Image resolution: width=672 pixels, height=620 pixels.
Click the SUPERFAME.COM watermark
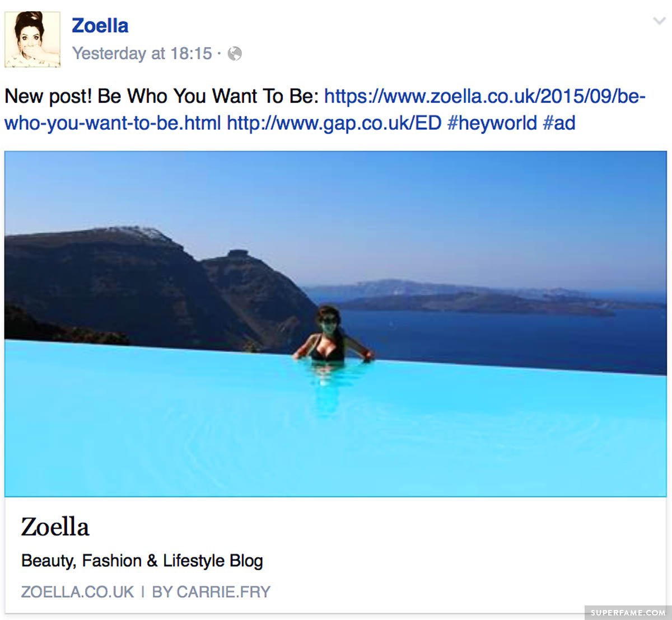click(628, 612)
